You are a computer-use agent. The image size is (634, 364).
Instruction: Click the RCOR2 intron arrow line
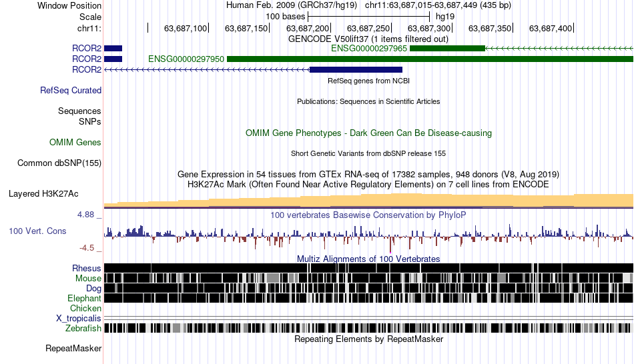207,69
